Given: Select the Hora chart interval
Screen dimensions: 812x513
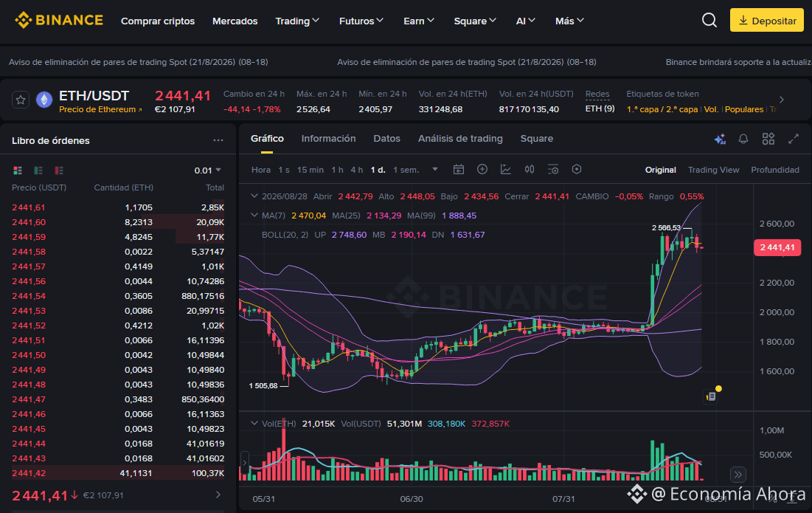Looking at the screenshot, I should tap(261, 170).
